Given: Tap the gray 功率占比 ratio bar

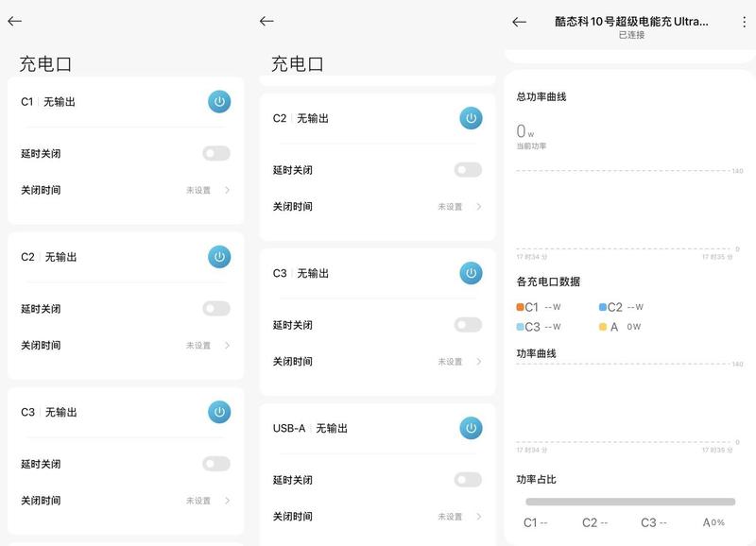Looking at the screenshot, I should (x=630, y=502).
